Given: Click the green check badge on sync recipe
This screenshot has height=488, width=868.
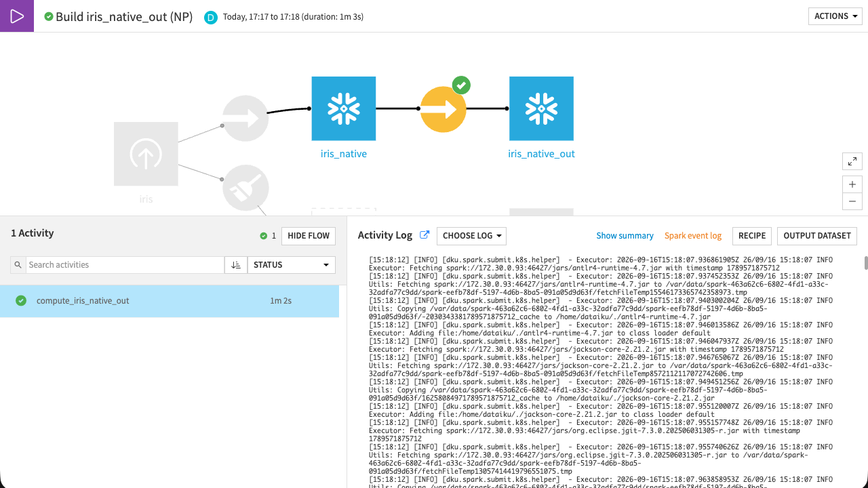Looking at the screenshot, I should pyautogui.click(x=461, y=85).
